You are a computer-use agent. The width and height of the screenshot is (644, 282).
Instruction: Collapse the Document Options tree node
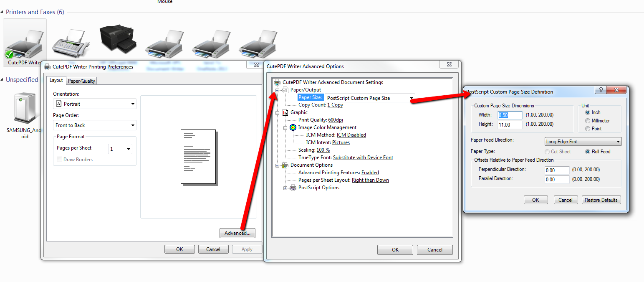click(278, 165)
